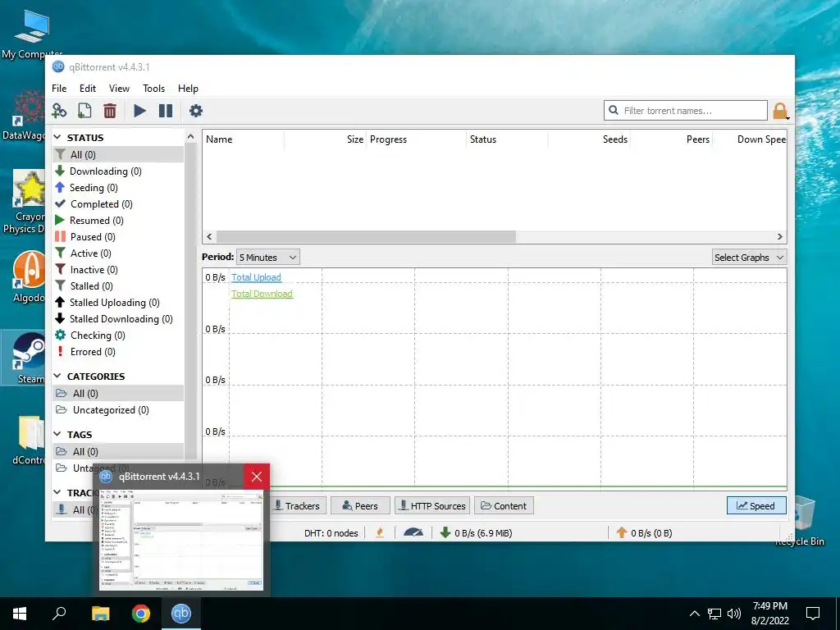Sort torrents by Seeds column header
This screenshot has width=840, height=630.
click(589, 139)
